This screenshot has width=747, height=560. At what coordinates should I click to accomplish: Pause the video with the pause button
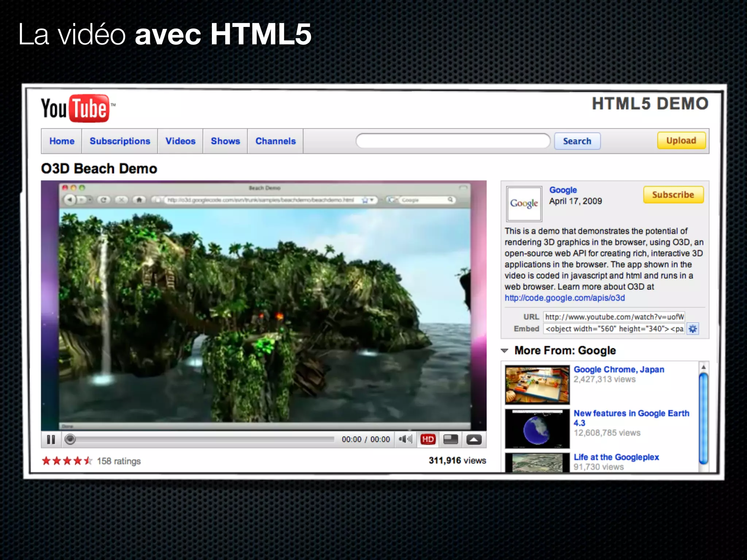point(51,440)
